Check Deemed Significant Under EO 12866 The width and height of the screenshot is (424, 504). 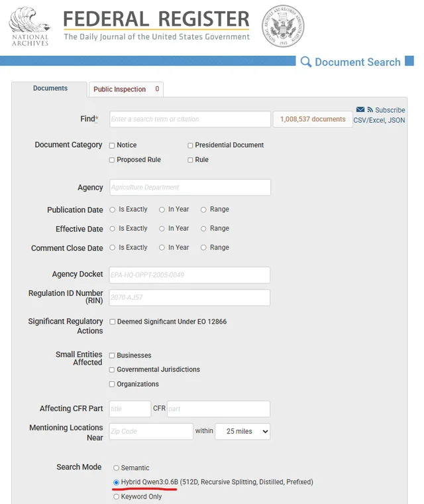[x=113, y=322]
